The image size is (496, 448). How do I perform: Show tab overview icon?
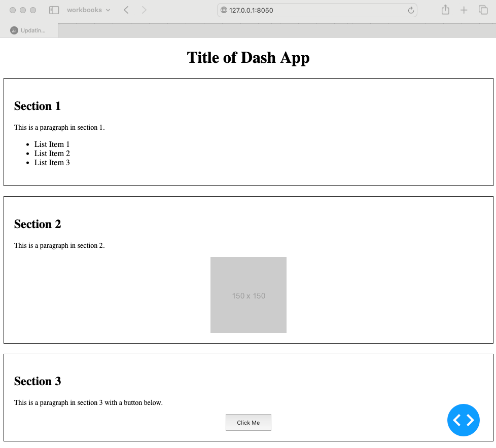click(x=483, y=10)
